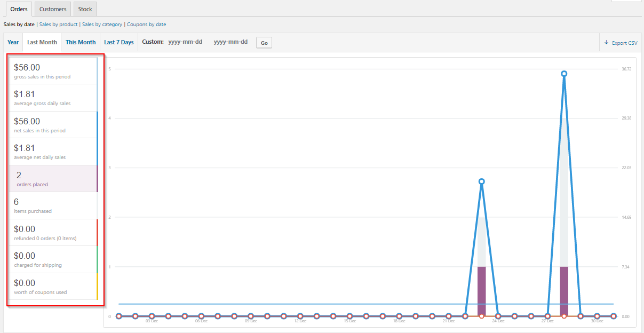Highlight worth of coupons used legend
Screen dimensions: 644x333
point(53,287)
